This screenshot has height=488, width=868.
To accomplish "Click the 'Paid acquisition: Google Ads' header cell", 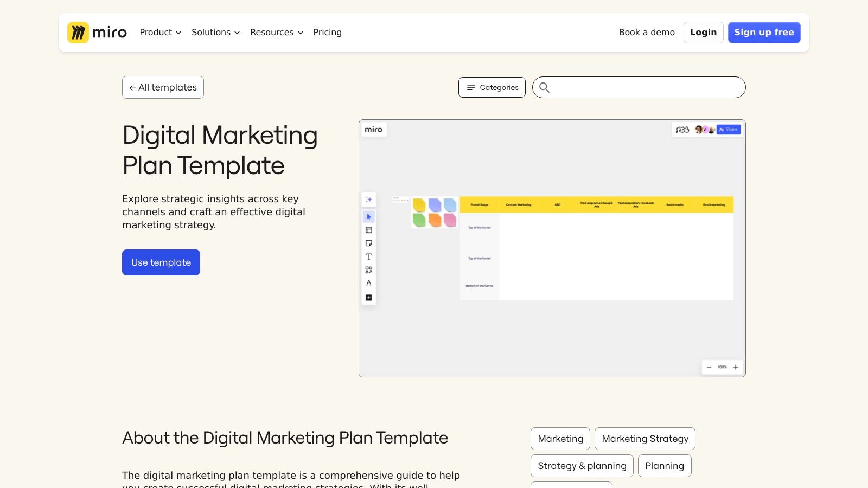I will tap(597, 204).
